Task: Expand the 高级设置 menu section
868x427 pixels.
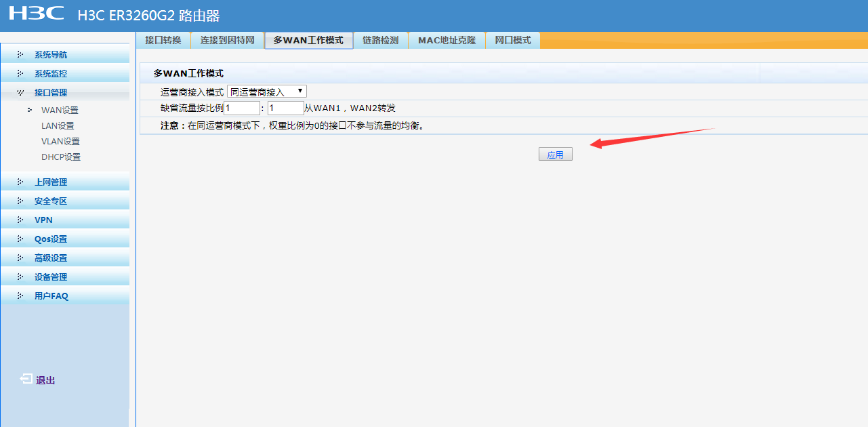Action: 65,258
